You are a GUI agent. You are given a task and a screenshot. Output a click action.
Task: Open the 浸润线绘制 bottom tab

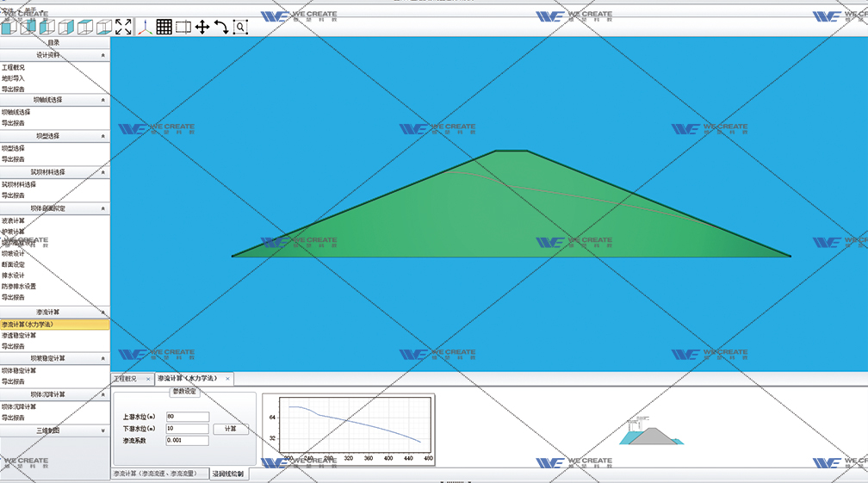pyautogui.click(x=228, y=474)
